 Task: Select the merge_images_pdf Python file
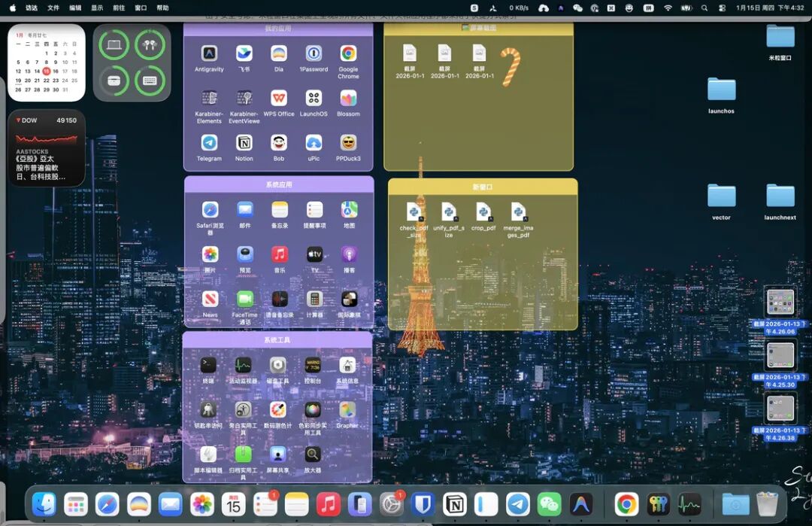click(518, 212)
